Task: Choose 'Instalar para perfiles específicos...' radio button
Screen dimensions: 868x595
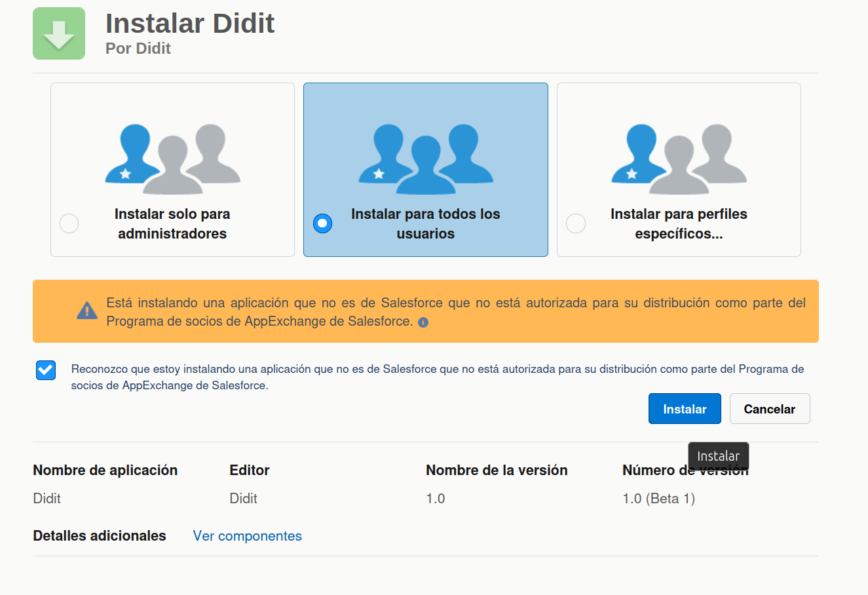Action: 576,223
